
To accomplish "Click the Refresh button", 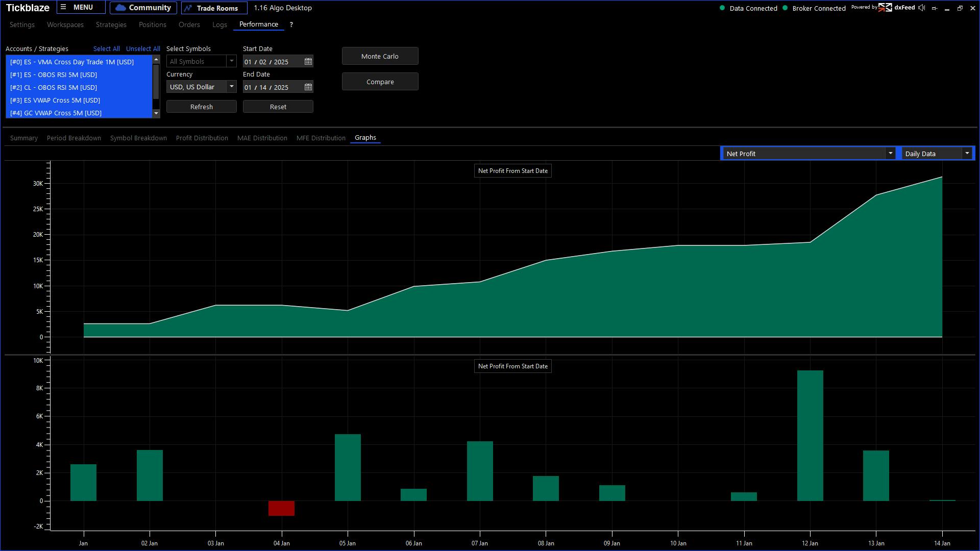I will point(202,107).
